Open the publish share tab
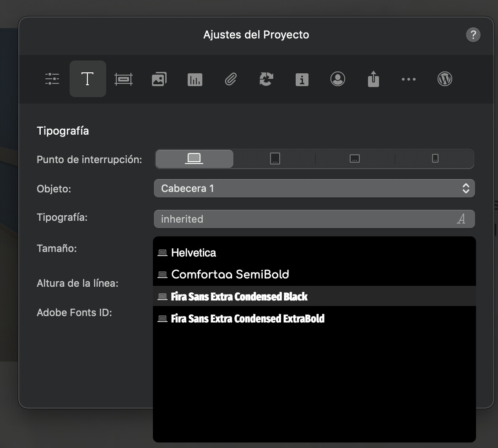498x448 pixels. pos(373,78)
